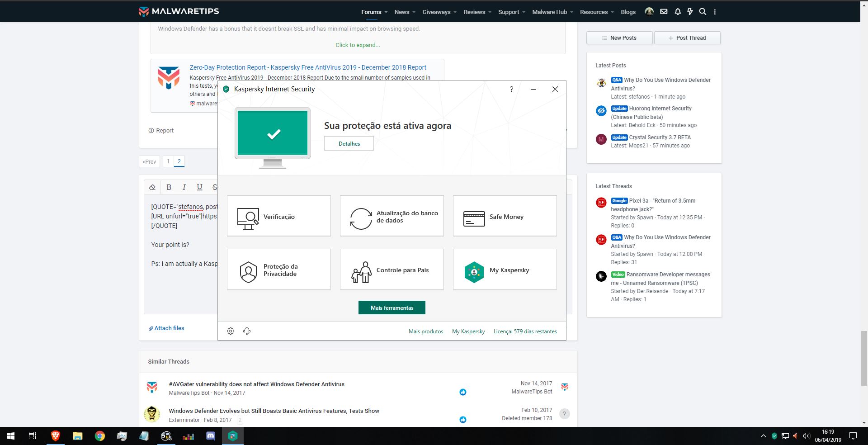Image resolution: width=868 pixels, height=445 pixels.
Task: Open the Forums menu on MalwareTips
Action: point(371,12)
